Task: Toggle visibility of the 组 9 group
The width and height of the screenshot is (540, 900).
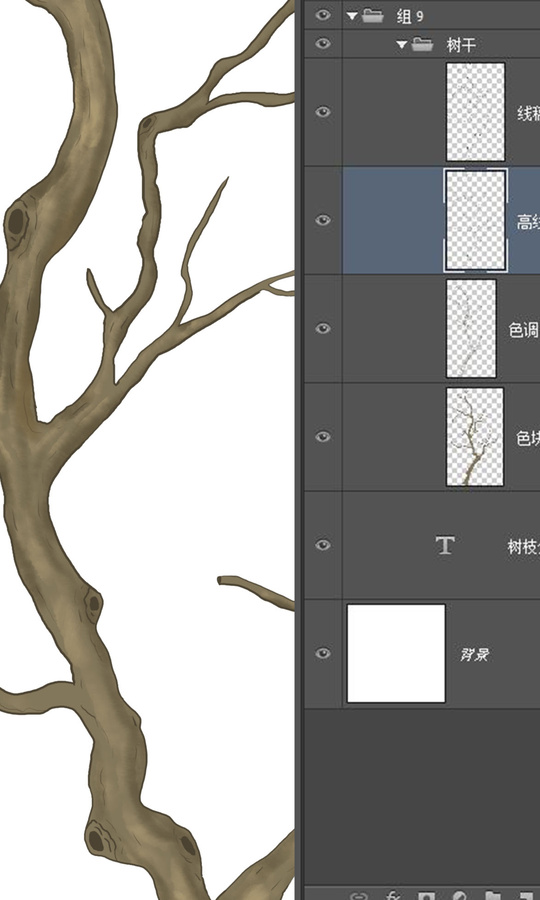Action: pyautogui.click(x=323, y=15)
